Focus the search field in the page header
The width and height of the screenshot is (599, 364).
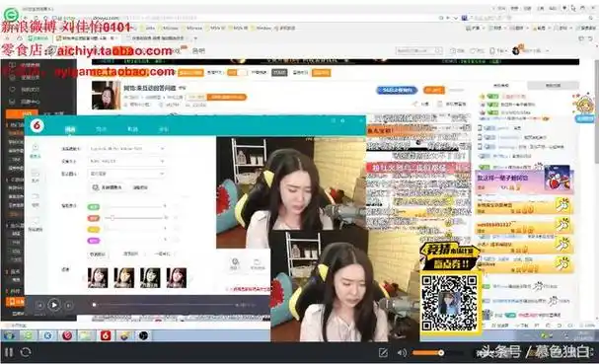coord(419,50)
